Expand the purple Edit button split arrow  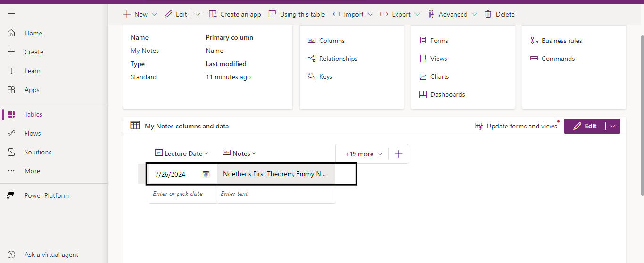(x=613, y=126)
